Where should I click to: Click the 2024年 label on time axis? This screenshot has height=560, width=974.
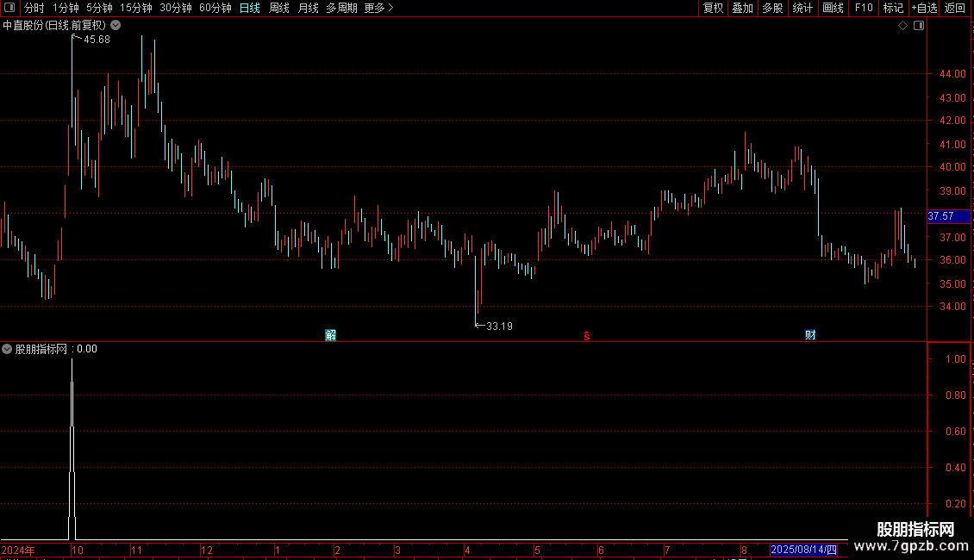[18, 551]
